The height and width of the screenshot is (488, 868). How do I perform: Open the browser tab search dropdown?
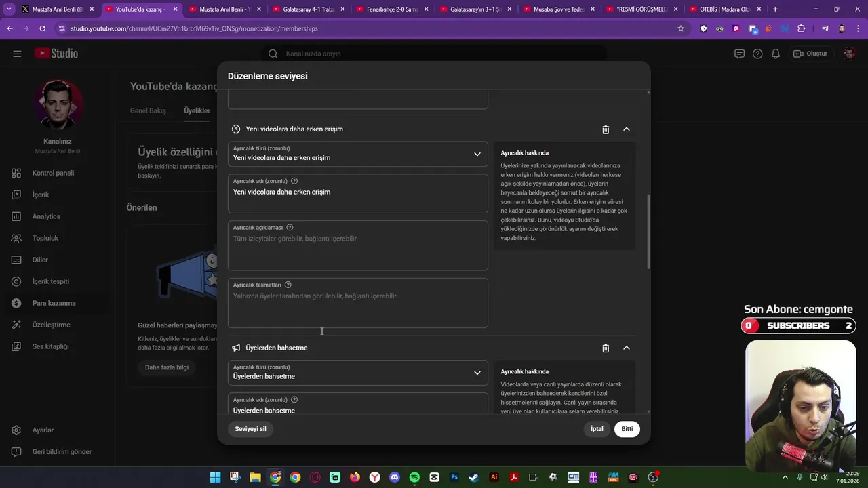[9, 9]
